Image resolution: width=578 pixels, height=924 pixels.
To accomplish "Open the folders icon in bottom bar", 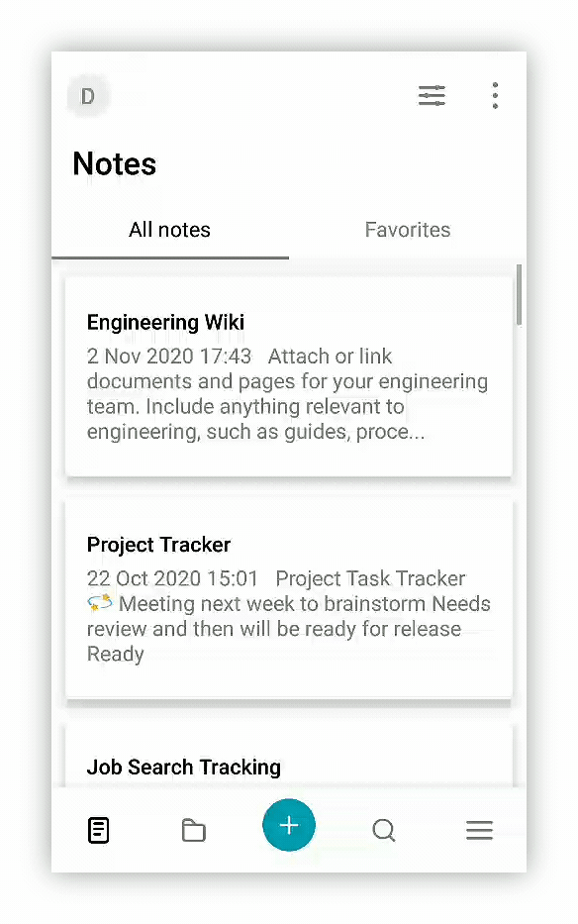I will point(193,830).
